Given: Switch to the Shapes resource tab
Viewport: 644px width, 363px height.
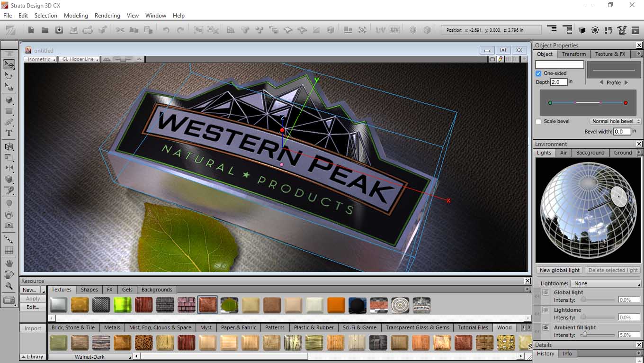Looking at the screenshot, I should click(89, 290).
